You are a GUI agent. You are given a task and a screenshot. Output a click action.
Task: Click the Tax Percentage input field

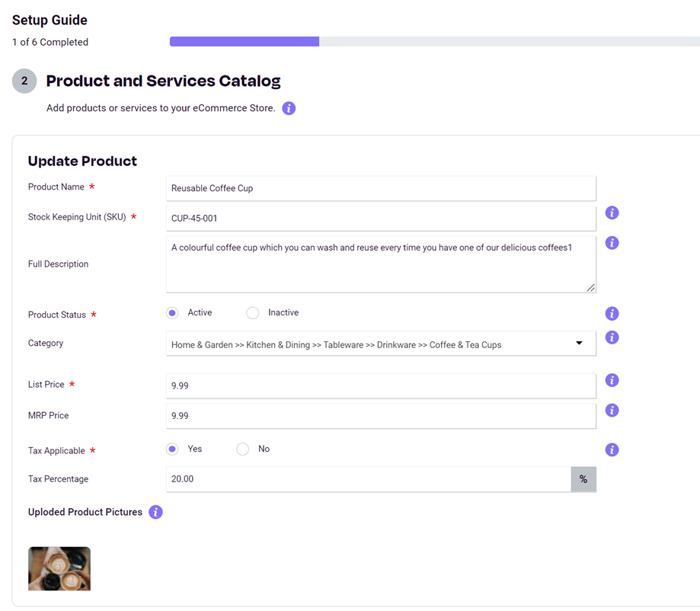click(x=369, y=479)
